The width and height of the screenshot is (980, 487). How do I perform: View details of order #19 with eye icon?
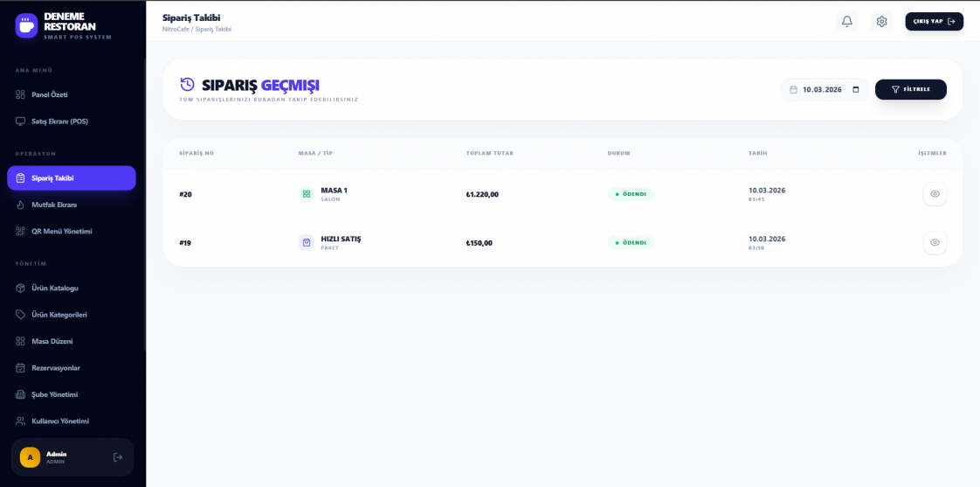(x=935, y=243)
